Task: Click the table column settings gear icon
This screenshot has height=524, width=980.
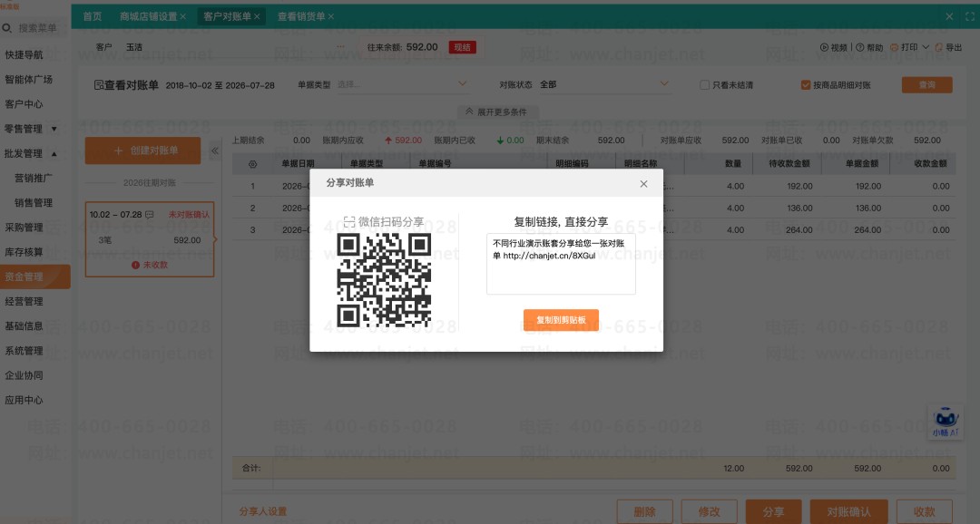Action: 252,164
